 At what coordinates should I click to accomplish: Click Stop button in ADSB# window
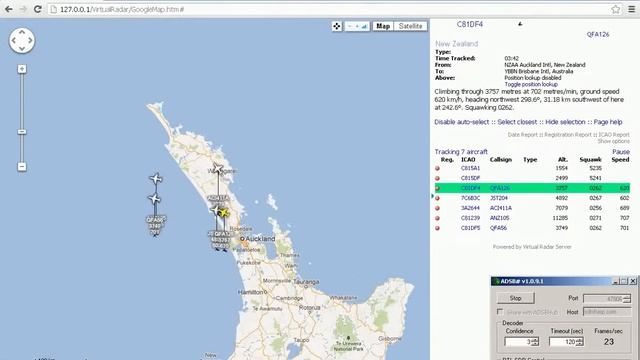pos(516,298)
